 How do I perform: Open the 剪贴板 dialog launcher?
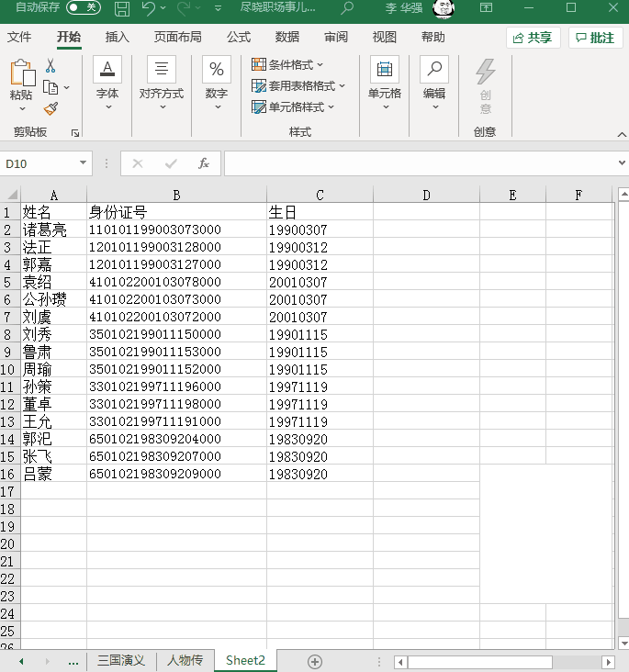point(75,133)
